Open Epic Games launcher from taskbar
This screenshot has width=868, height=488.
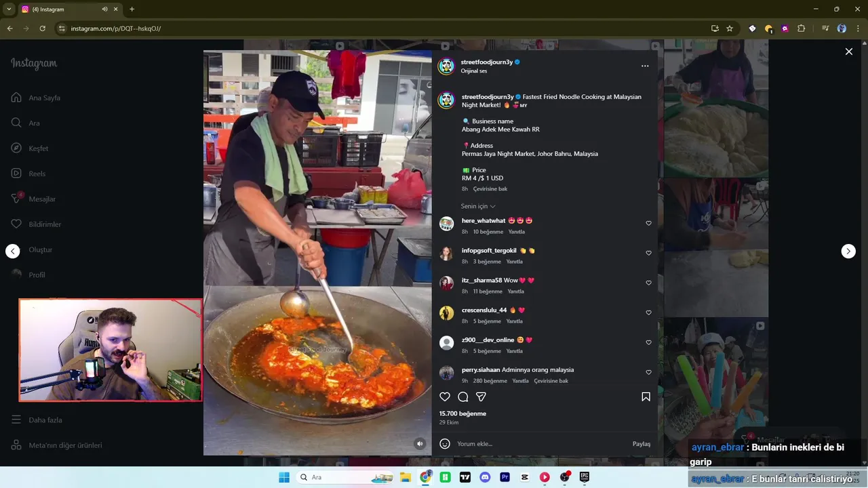coord(585,477)
